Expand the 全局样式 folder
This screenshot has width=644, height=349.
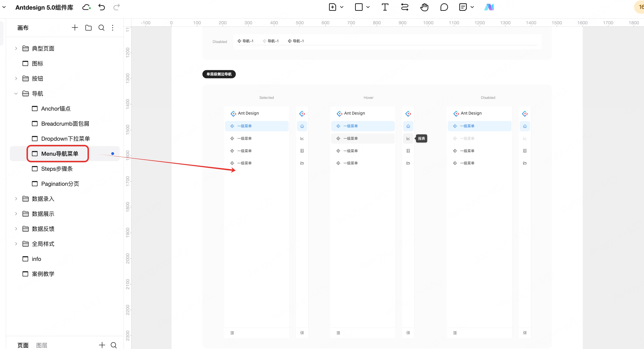(x=16, y=244)
